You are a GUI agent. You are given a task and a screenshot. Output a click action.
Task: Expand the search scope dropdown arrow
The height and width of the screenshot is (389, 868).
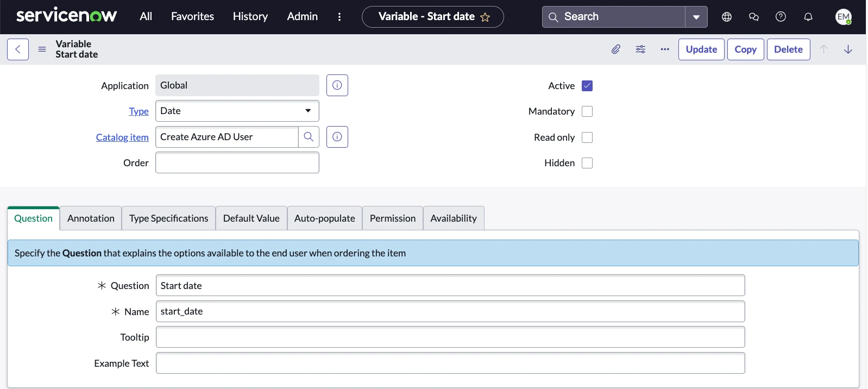696,17
